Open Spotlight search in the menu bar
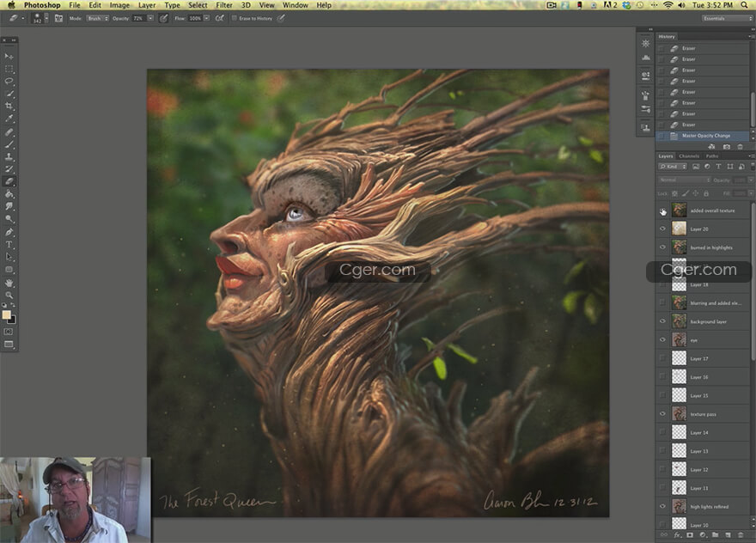The image size is (756, 543). [745, 5]
